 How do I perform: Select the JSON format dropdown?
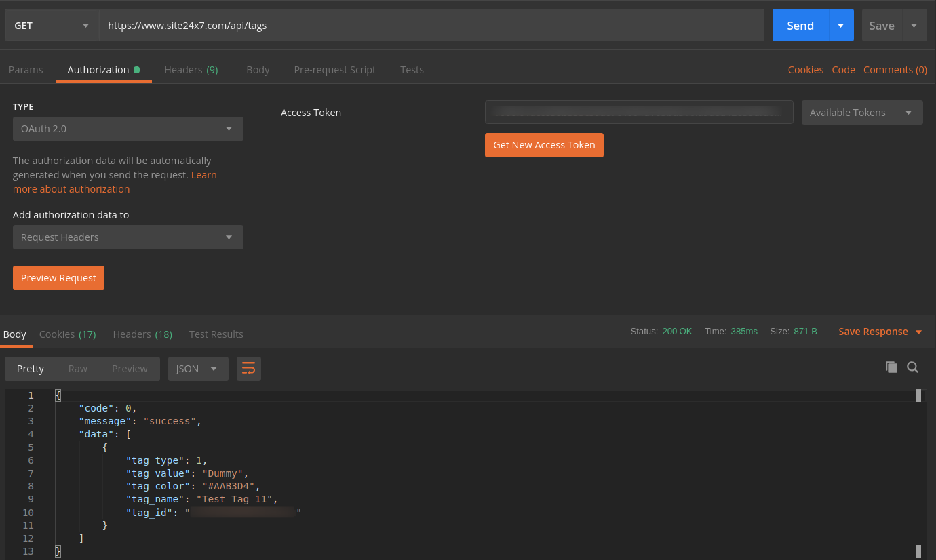197,369
